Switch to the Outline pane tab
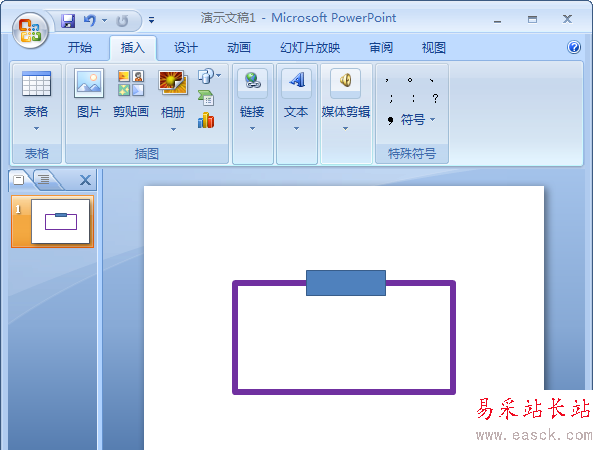This screenshot has width=593, height=450. tap(45, 179)
